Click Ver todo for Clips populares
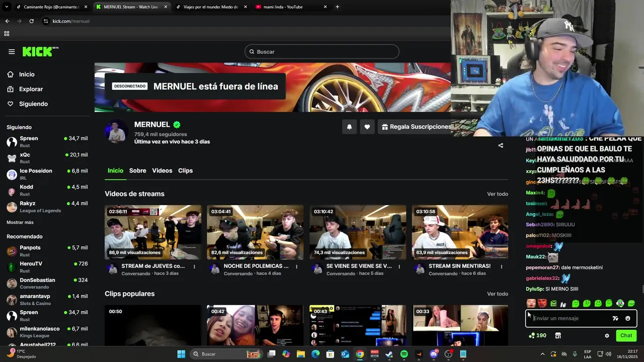This screenshot has height=362, width=644. click(498, 294)
